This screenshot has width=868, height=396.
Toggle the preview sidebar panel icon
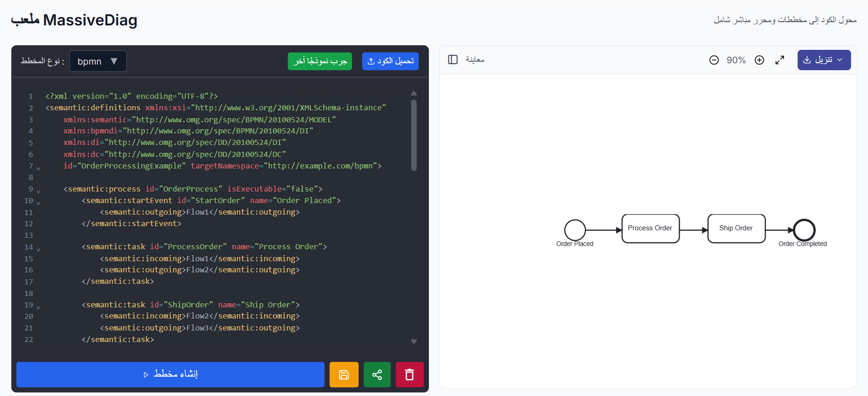click(453, 60)
